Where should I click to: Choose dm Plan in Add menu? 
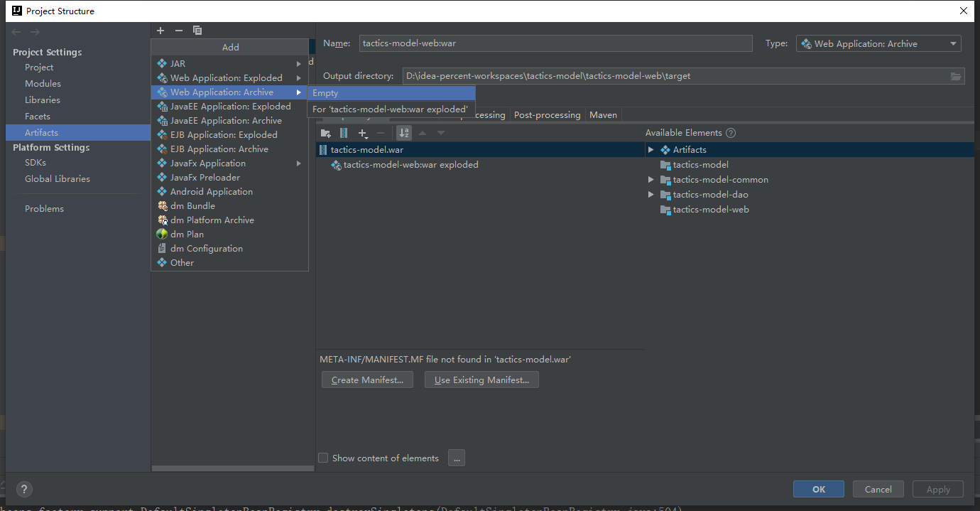tap(230, 234)
